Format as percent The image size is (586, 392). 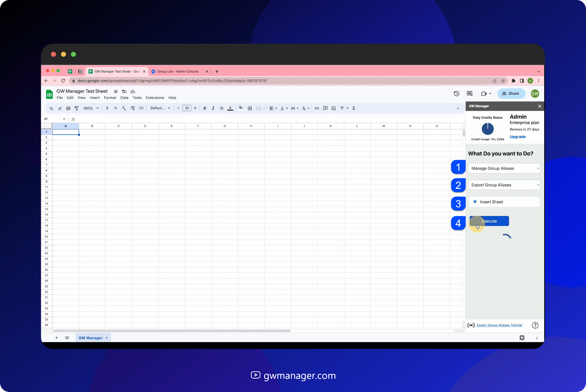pyautogui.click(x=115, y=108)
